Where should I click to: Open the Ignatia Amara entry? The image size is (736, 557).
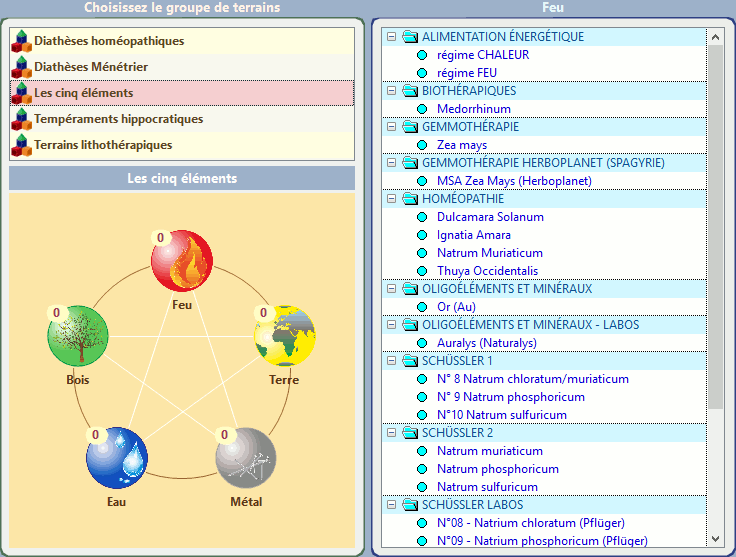pos(474,235)
